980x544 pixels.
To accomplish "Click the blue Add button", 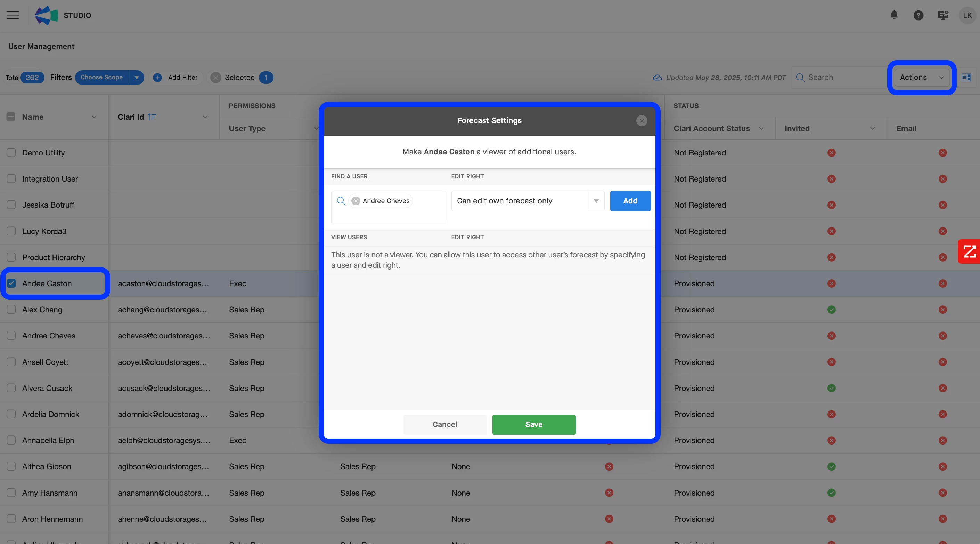I will point(630,201).
